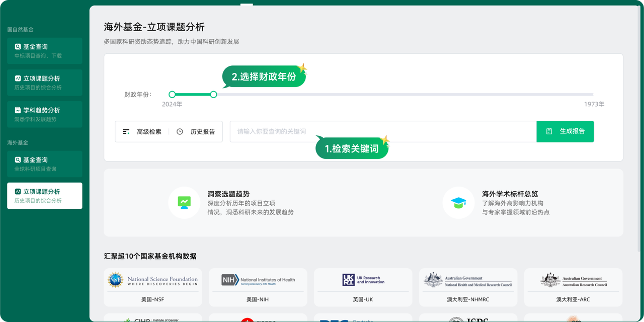Click the 历史报告 clock icon

180,132
